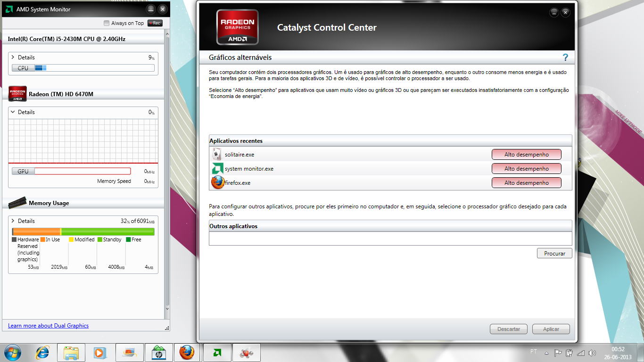Show hidden system tray icons

pos(546,353)
